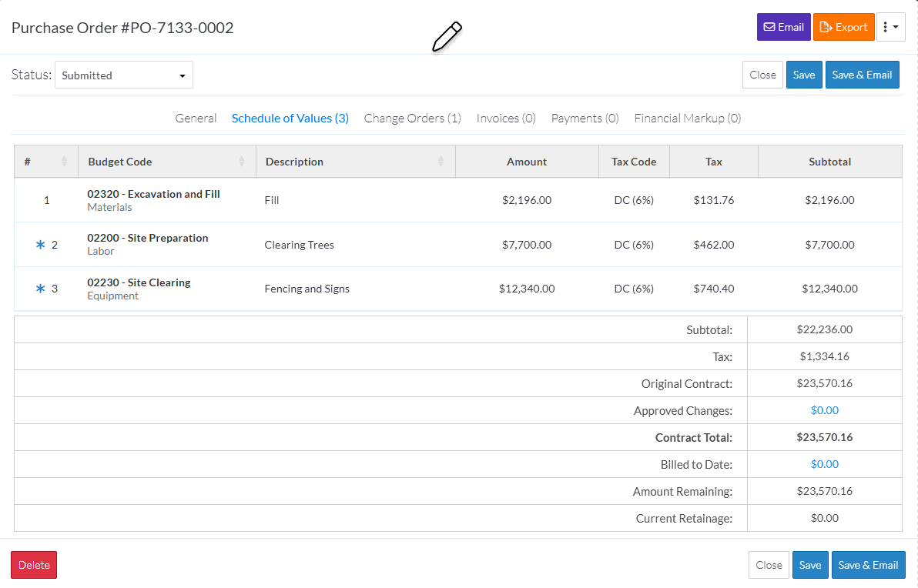Select the 02320 - Excavation and Fill row
The height and width of the screenshot is (588, 918).
click(457, 200)
